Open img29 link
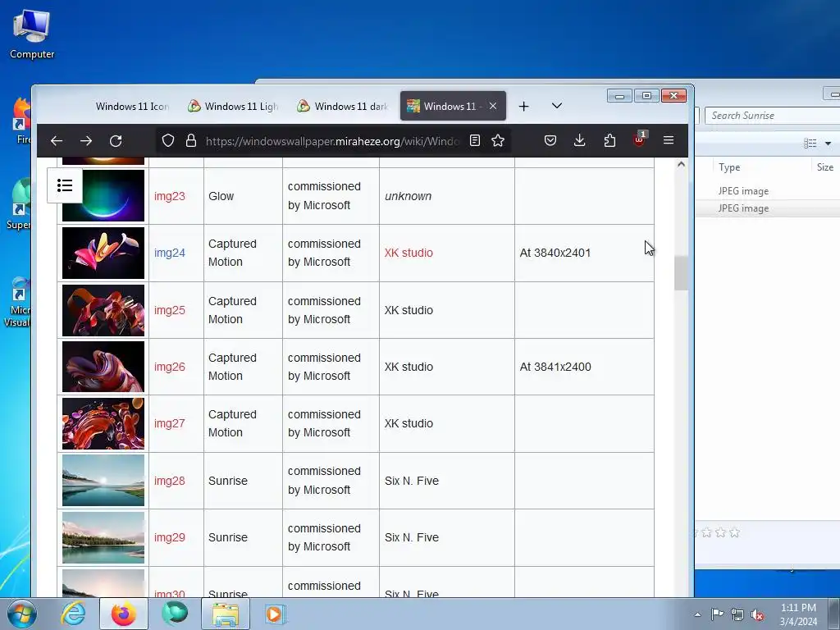 click(169, 537)
